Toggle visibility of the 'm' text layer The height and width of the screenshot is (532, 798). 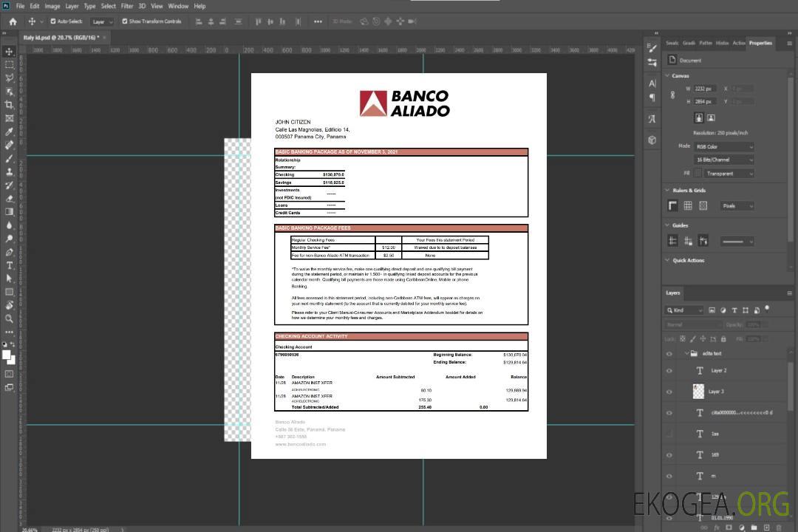coord(669,477)
